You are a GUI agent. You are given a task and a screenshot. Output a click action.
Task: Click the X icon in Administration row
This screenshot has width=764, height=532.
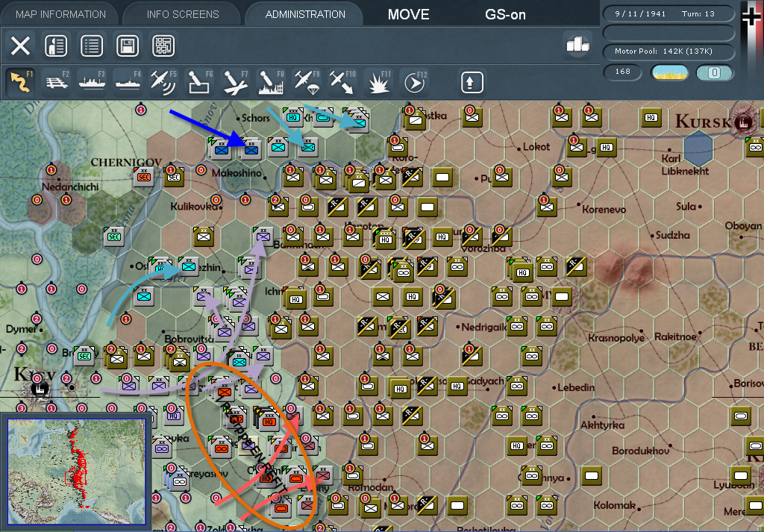coord(20,46)
